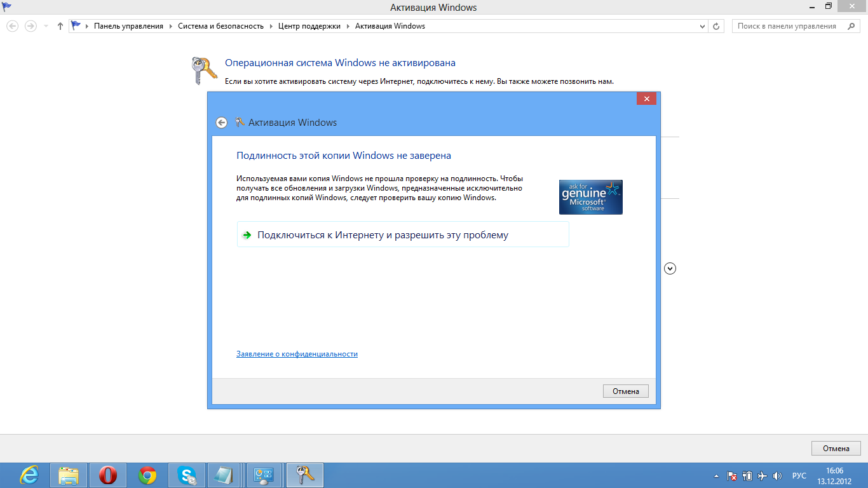Screen dimensions: 868x488
Task: Click the airplane mode tray icon
Action: point(763,476)
